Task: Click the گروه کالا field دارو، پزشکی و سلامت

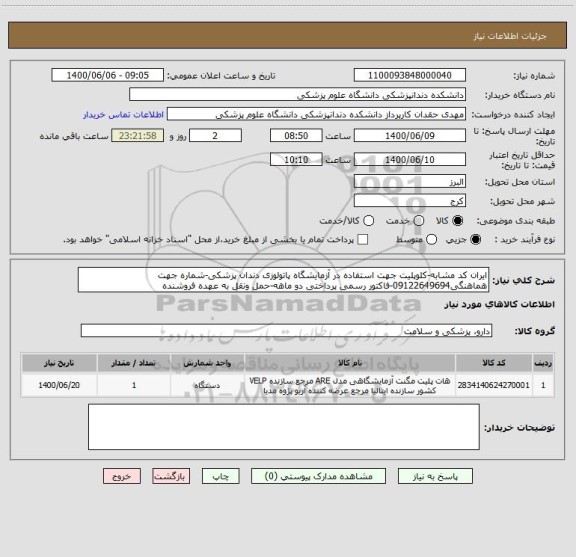Action: [x=287, y=331]
